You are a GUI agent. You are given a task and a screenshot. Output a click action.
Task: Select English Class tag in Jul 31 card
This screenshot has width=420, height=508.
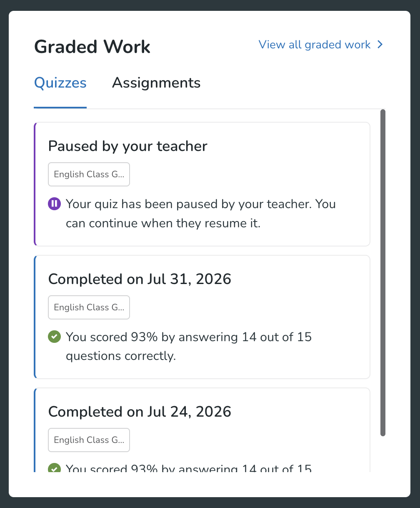tap(89, 307)
